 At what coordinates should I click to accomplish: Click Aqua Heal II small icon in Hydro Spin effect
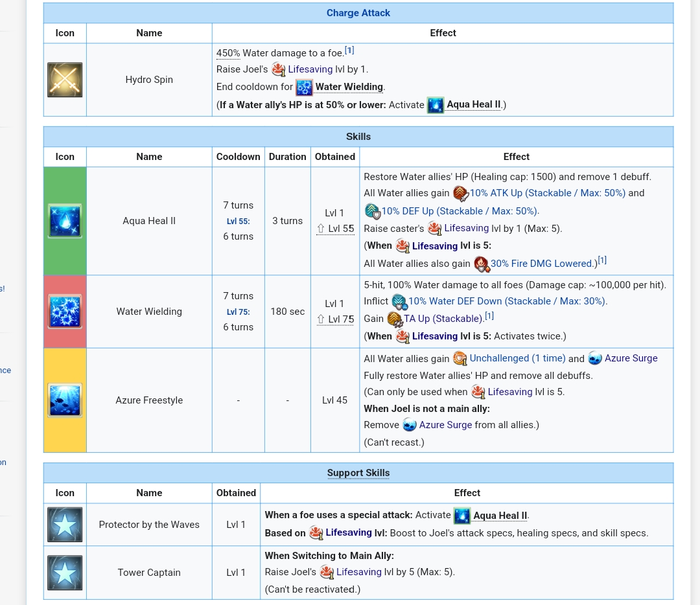436,106
